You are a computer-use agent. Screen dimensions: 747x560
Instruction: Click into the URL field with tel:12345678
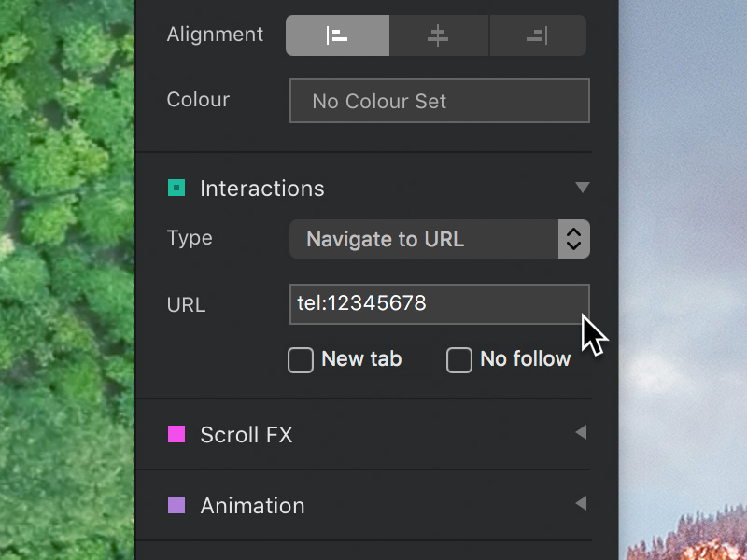pyautogui.click(x=439, y=304)
